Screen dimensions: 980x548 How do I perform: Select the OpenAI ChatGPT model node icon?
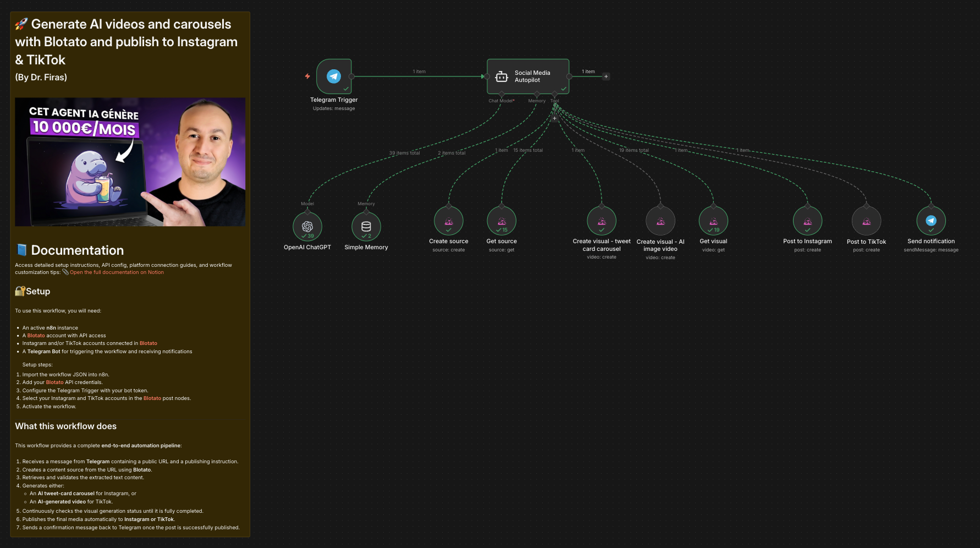click(307, 226)
